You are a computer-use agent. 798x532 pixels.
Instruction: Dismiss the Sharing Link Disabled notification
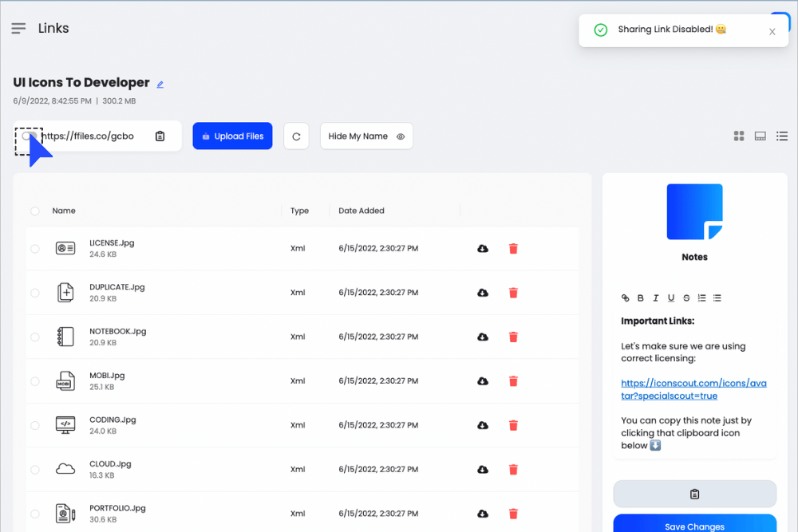[772, 32]
